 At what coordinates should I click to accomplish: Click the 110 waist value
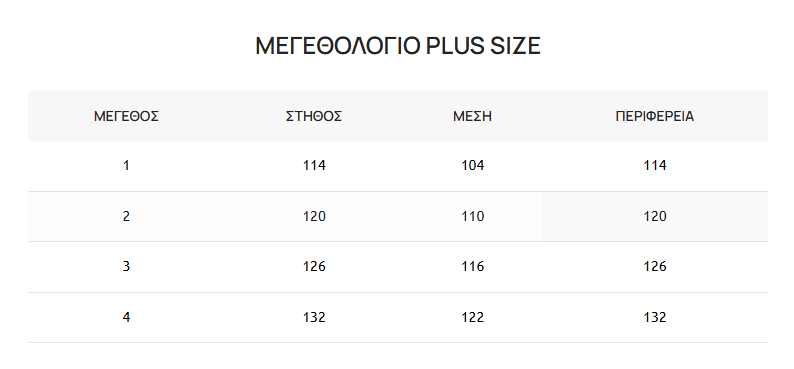(472, 216)
